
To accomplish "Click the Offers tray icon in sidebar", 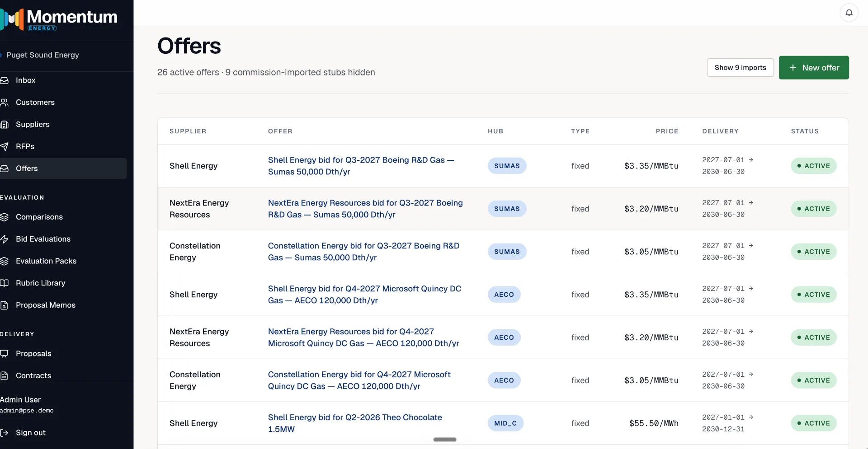I will pos(5,168).
